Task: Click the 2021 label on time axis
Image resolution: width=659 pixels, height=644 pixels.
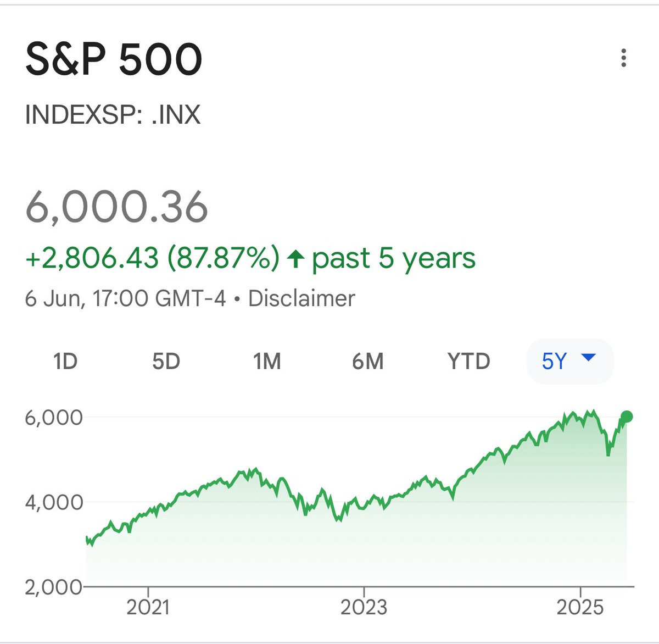Action: click(x=148, y=607)
